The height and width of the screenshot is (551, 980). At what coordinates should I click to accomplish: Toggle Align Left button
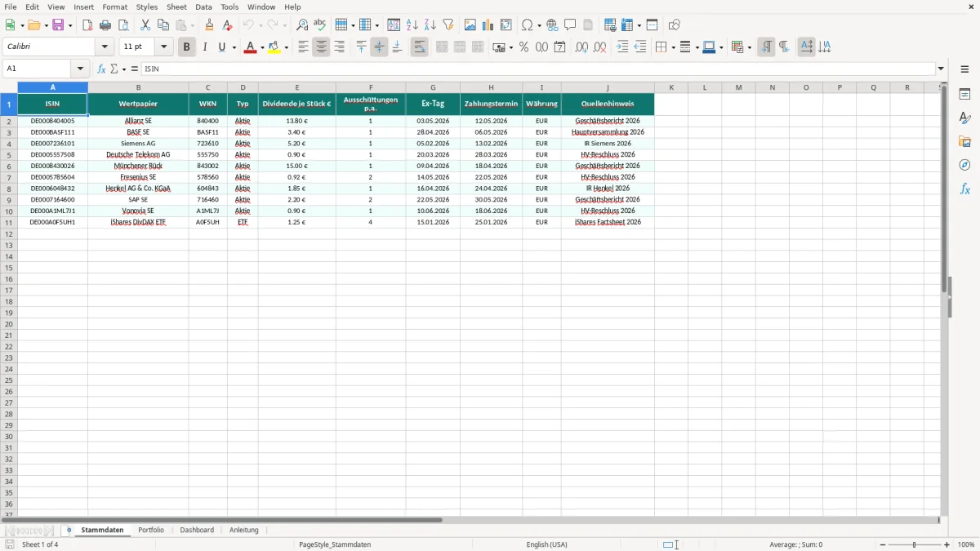coord(303,47)
